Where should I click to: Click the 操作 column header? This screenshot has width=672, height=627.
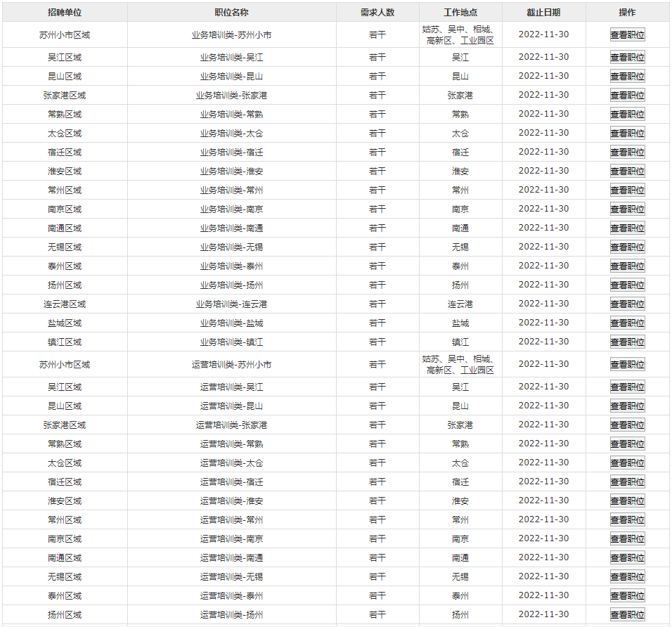point(628,13)
